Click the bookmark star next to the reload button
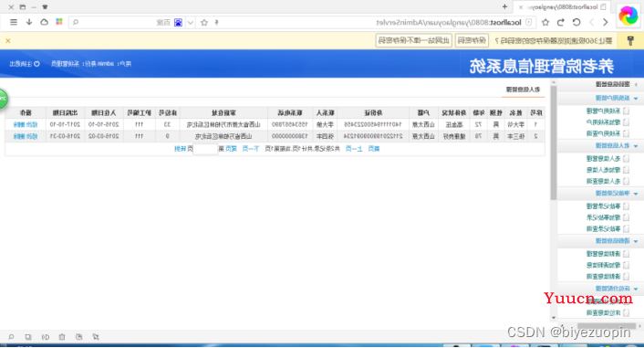The image size is (644, 348). pos(545,22)
